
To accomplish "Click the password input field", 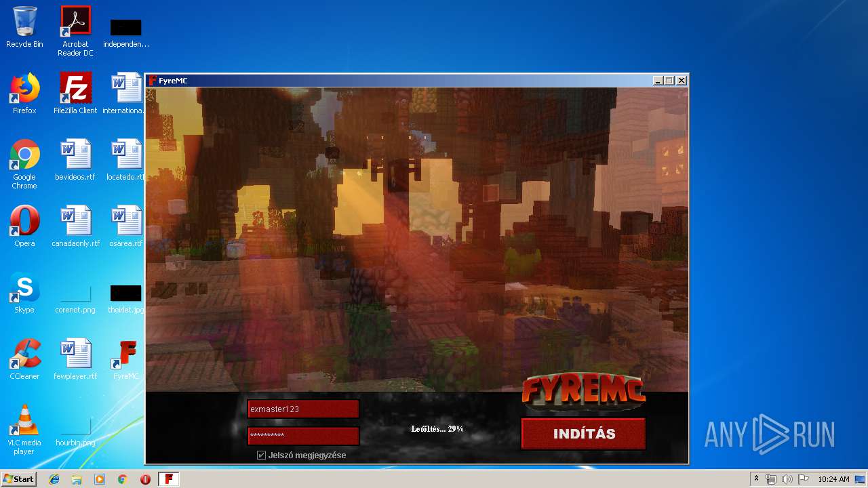I will (x=303, y=435).
